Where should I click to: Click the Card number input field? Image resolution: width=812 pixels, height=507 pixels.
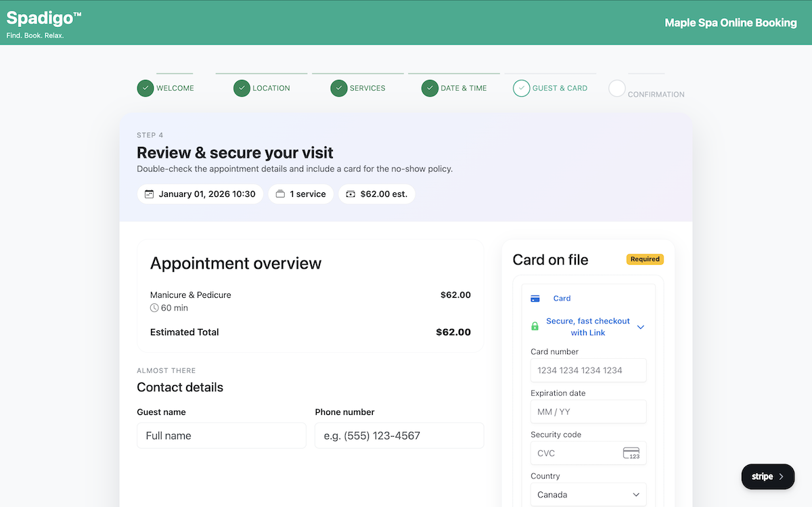[588, 370]
